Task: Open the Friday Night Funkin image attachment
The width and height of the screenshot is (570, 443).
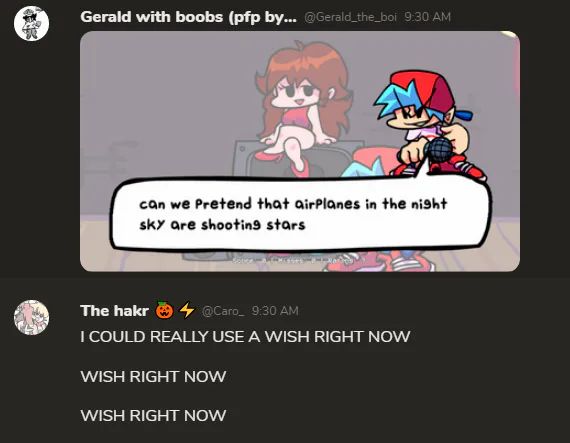Action: [300, 151]
